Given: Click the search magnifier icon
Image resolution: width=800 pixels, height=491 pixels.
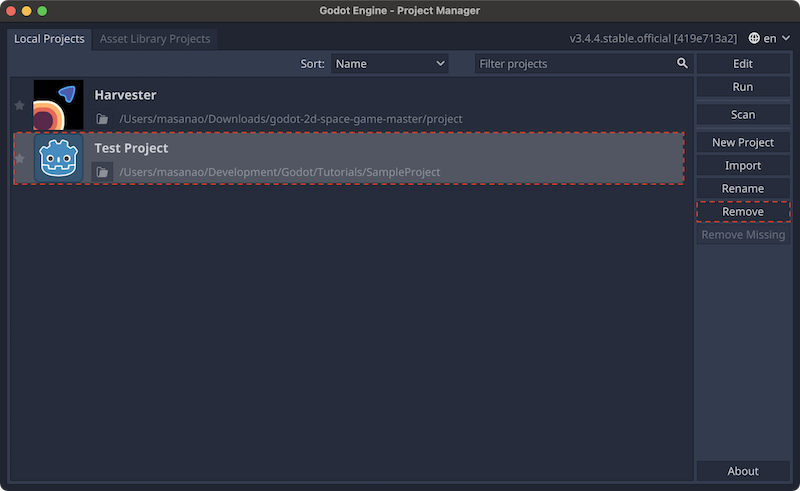Looking at the screenshot, I should click(x=682, y=63).
